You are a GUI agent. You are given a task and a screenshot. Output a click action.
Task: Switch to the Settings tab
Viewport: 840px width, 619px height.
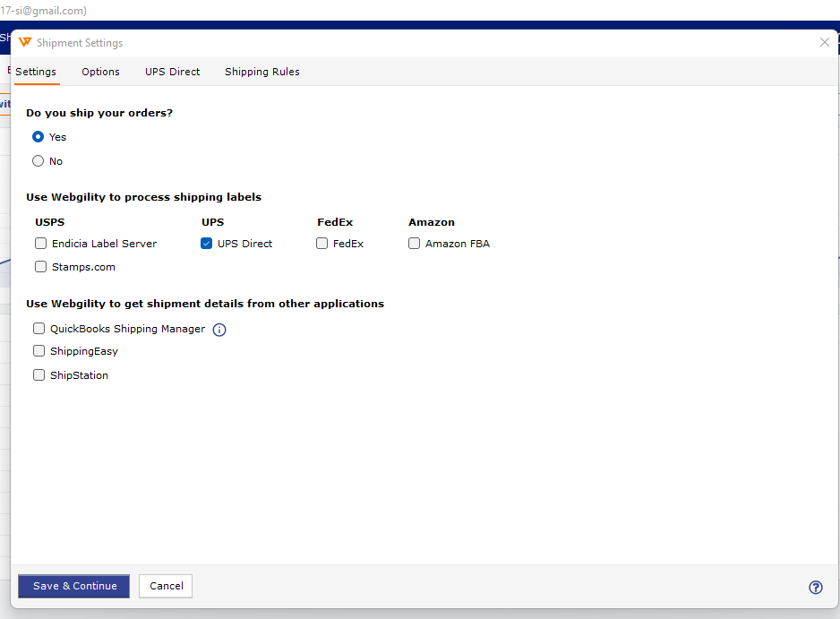click(36, 72)
